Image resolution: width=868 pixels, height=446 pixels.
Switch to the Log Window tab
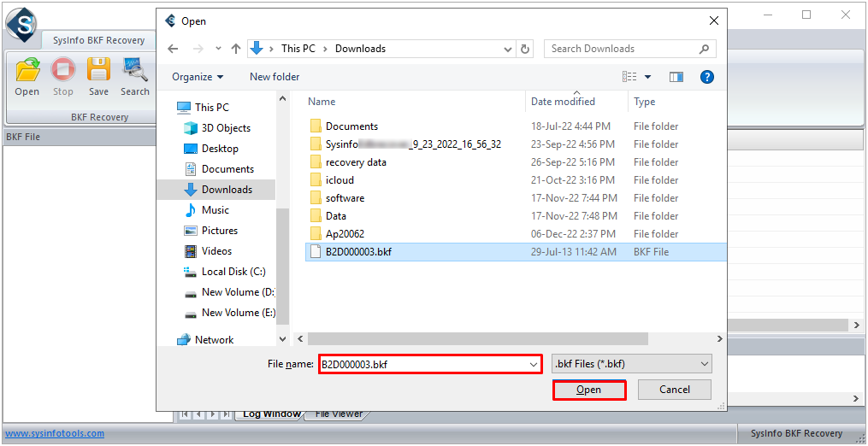tap(271, 414)
